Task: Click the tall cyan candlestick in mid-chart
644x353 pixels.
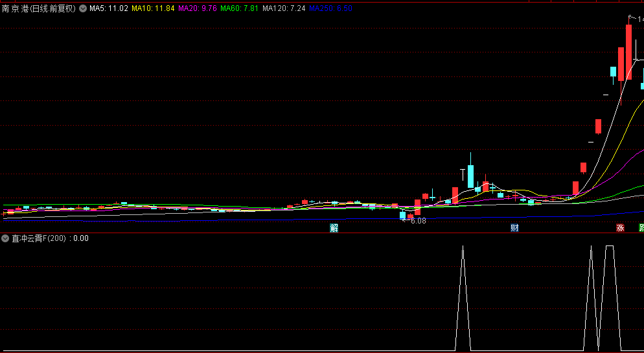Action: coord(470,176)
